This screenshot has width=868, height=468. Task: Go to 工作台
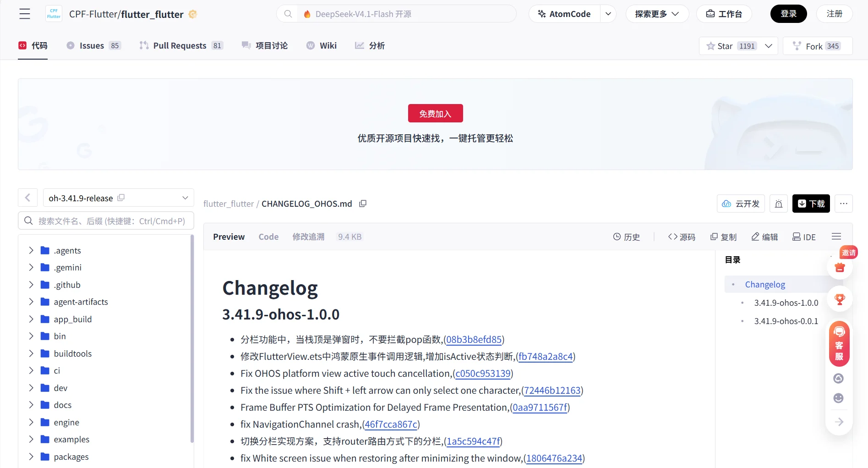(724, 14)
